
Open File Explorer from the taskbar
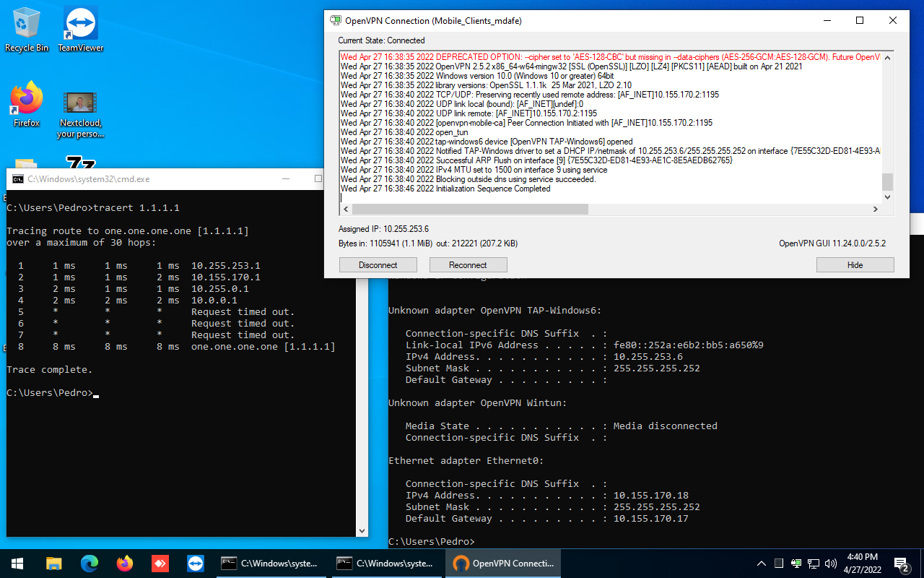[53, 563]
